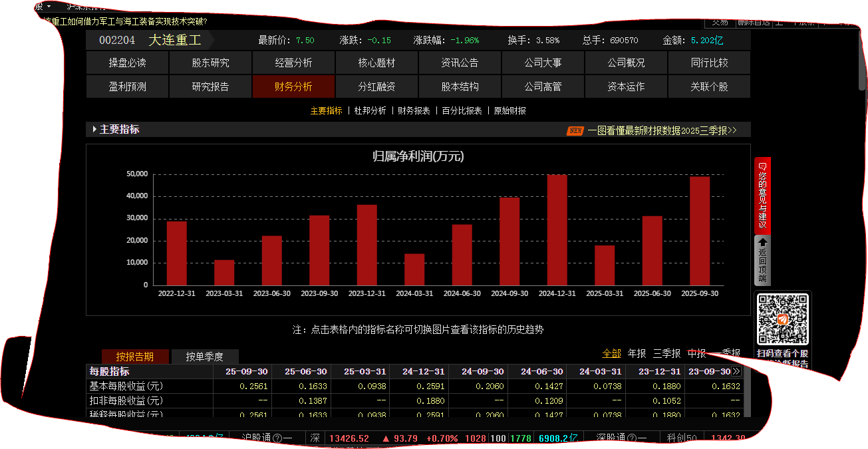Image resolution: width=868 pixels, height=449 pixels.
Task: Click the 深 index value 13426.52 in the status bar
Action: coord(349,438)
